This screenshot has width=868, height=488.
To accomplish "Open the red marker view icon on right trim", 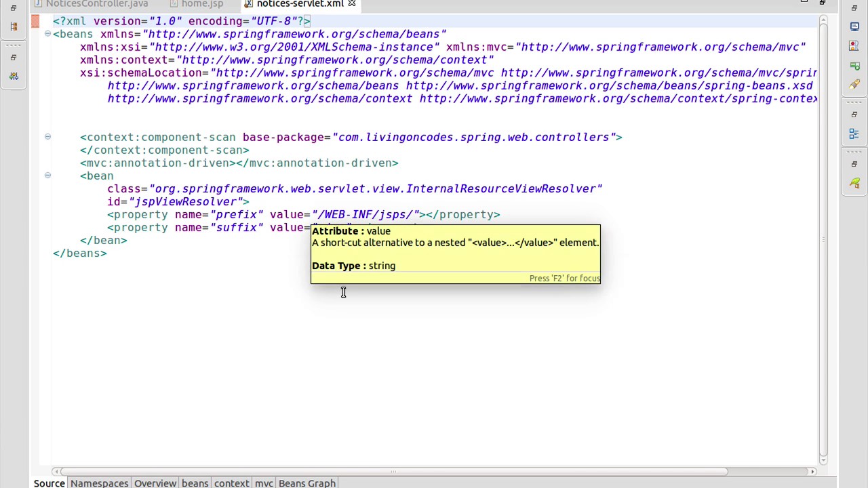I will pos(854,46).
